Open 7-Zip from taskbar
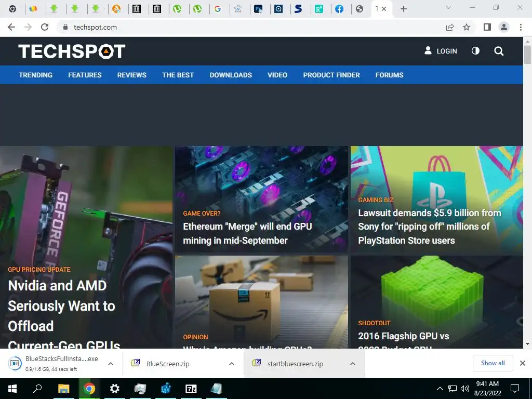 pyautogui.click(x=191, y=389)
